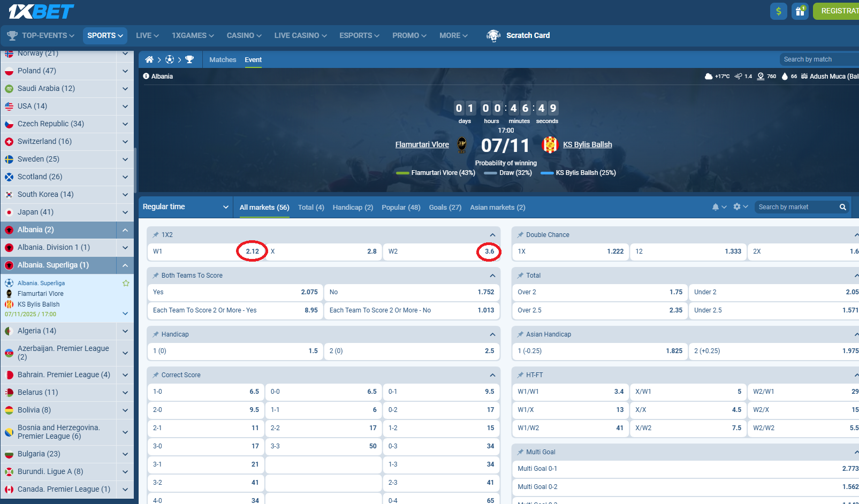Click the football icon in breadcrumb
The image size is (859, 504).
(x=170, y=59)
